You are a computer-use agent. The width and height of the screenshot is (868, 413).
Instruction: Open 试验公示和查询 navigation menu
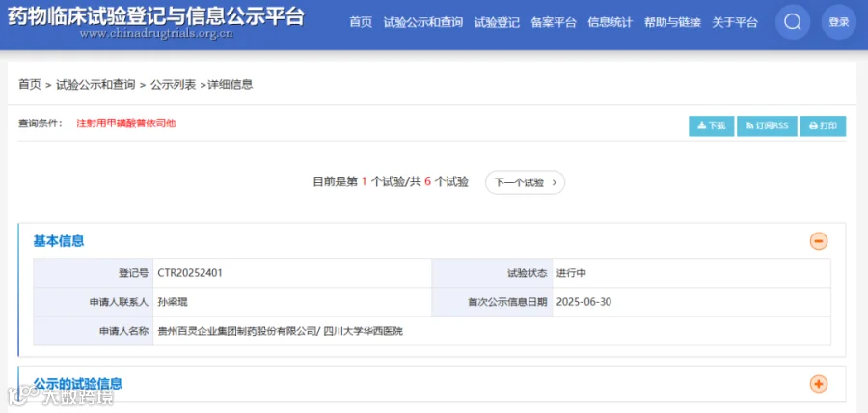coord(423,23)
